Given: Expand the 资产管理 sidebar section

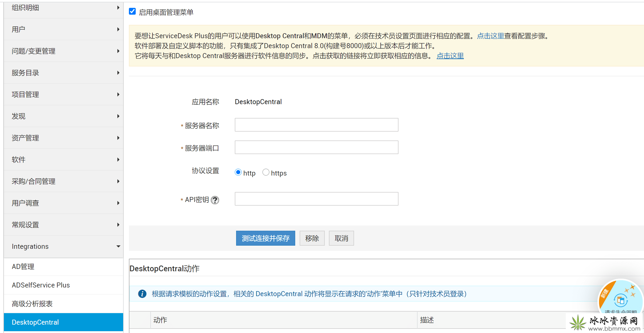Looking at the screenshot, I should click(x=64, y=138).
